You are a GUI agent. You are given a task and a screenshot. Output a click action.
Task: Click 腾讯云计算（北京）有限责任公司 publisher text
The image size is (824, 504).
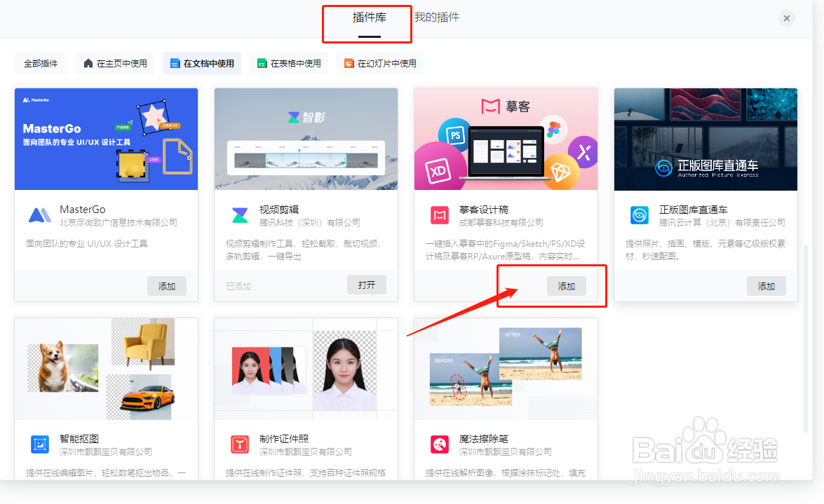(x=722, y=223)
